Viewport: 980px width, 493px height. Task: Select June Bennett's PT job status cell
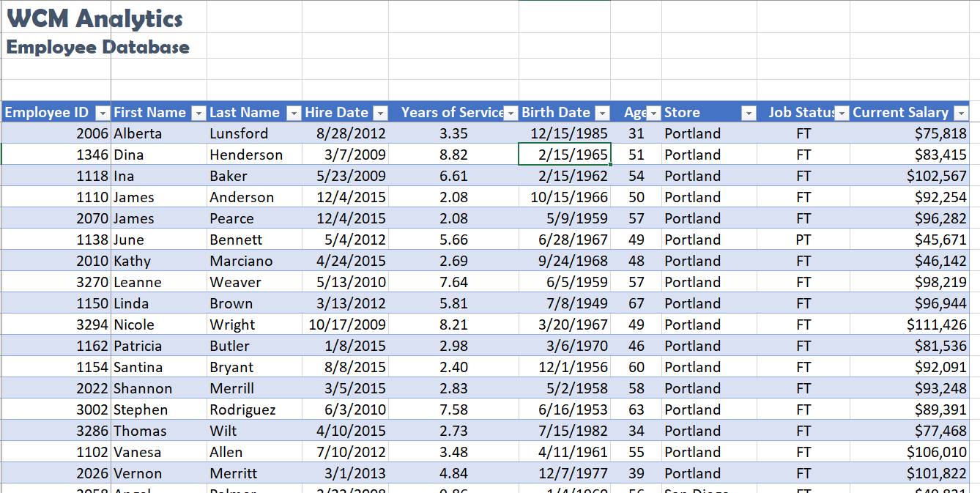(803, 240)
